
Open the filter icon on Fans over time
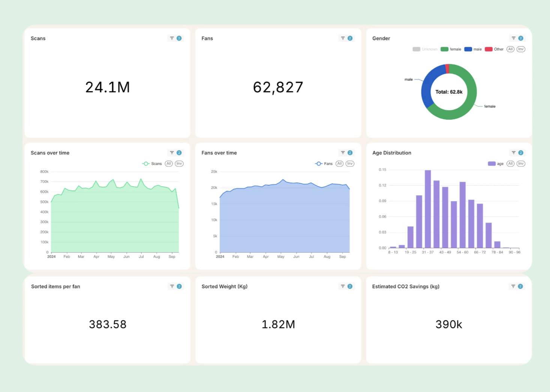(343, 153)
